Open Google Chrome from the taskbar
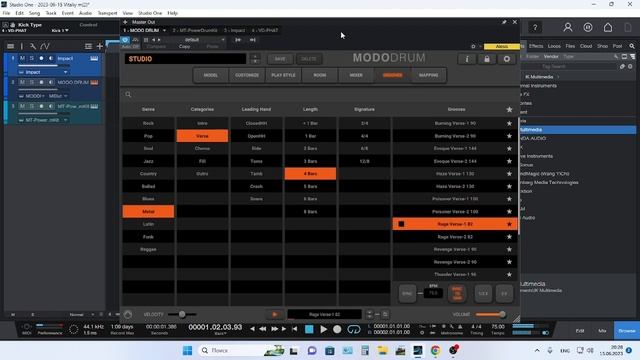Image resolution: width=640 pixels, height=360 pixels. pos(435,350)
